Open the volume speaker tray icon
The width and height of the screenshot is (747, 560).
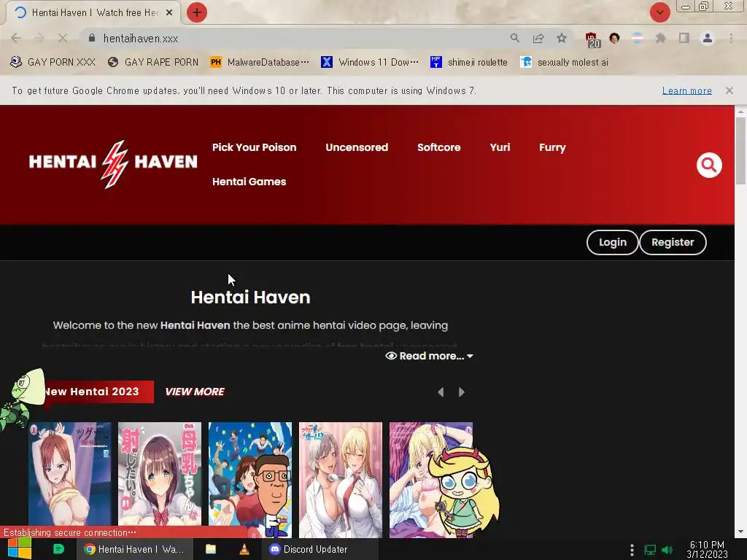pos(667,550)
